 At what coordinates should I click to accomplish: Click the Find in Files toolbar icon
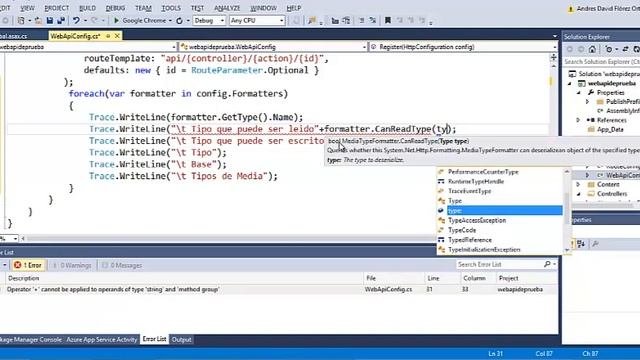tap(312, 20)
